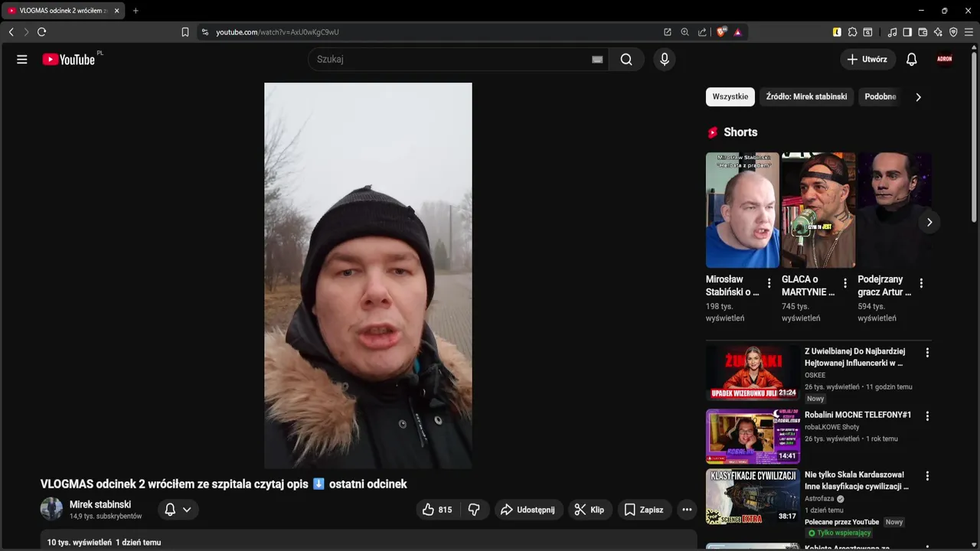980x551 pixels.
Task: Click the Utwórz create button
Action: [x=867, y=59]
